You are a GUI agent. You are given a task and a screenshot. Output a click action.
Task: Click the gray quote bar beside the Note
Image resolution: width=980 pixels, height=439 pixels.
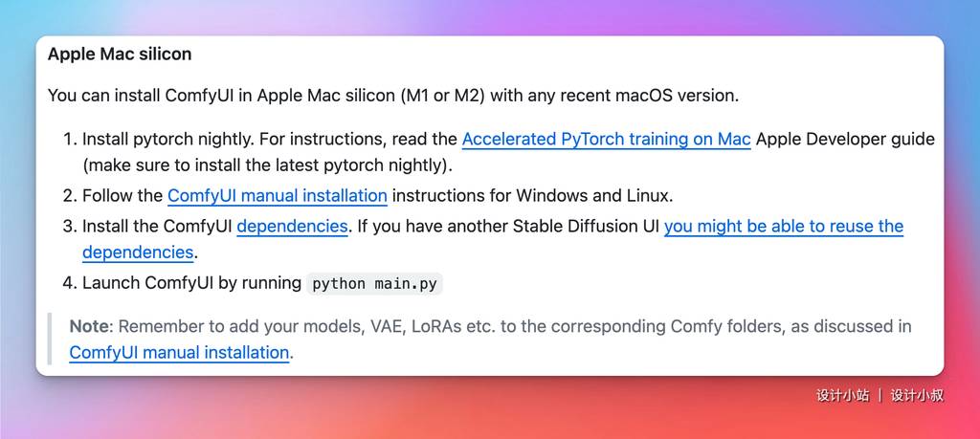(x=48, y=339)
